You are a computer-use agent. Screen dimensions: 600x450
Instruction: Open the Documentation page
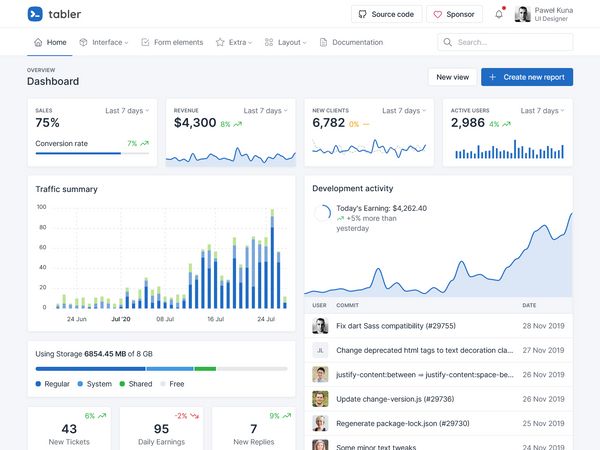(x=351, y=42)
